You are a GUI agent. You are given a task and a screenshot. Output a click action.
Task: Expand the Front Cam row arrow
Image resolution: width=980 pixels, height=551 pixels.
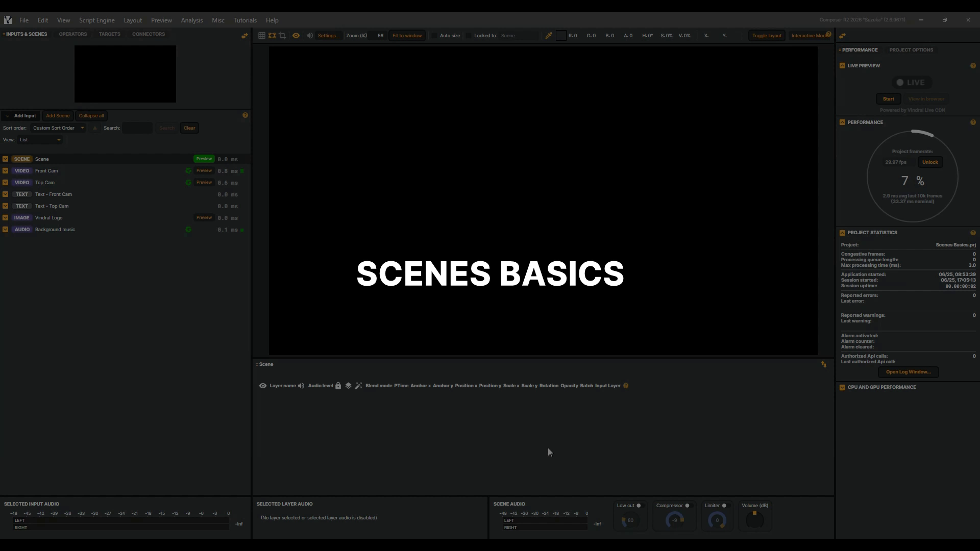(x=5, y=171)
